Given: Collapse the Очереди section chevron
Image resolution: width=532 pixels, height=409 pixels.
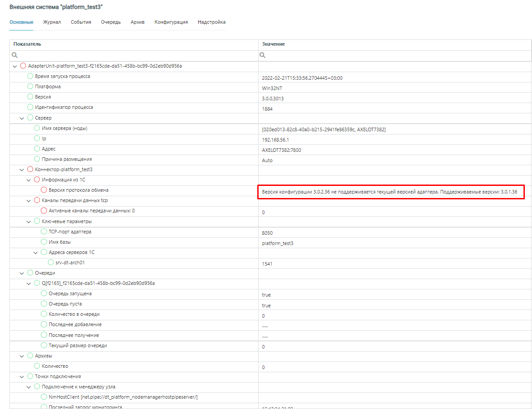Looking at the screenshot, I should coord(21,273).
